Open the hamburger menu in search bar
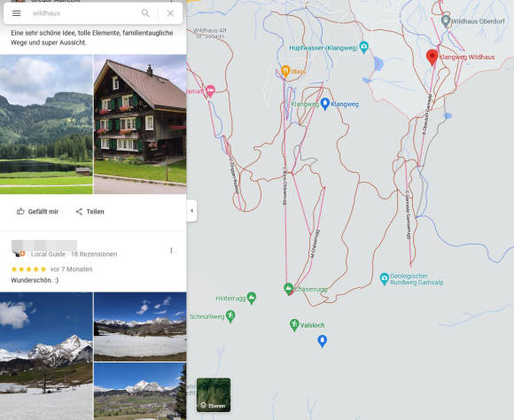The image size is (514, 420). tap(16, 13)
